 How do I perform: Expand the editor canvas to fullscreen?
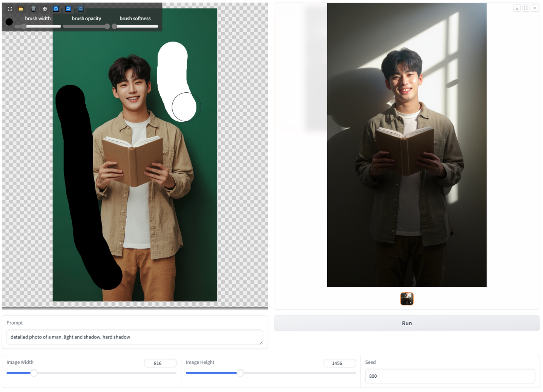point(10,9)
